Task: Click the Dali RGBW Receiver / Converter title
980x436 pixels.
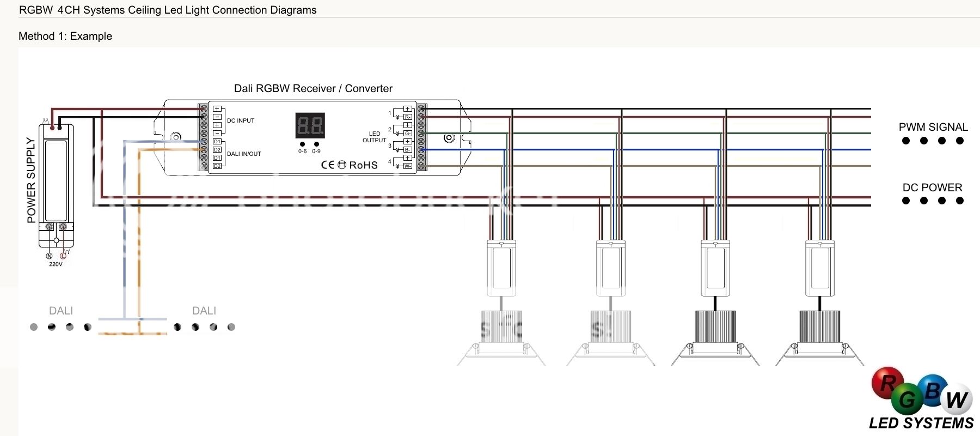Action: click(x=313, y=88)
